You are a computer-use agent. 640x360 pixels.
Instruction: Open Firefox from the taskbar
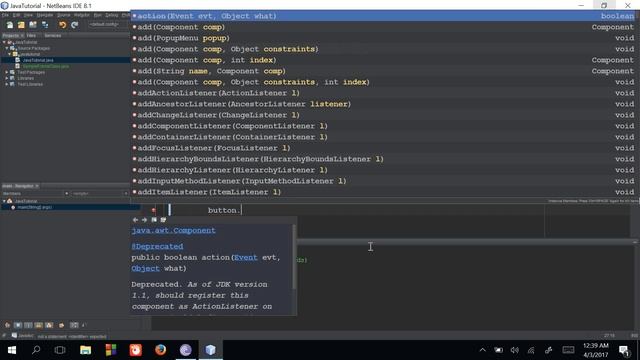point(160,350)
